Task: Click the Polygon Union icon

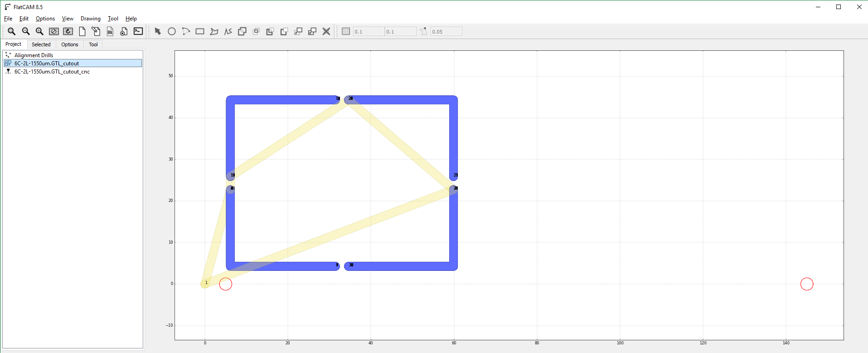Action: [x=242, y=31]
